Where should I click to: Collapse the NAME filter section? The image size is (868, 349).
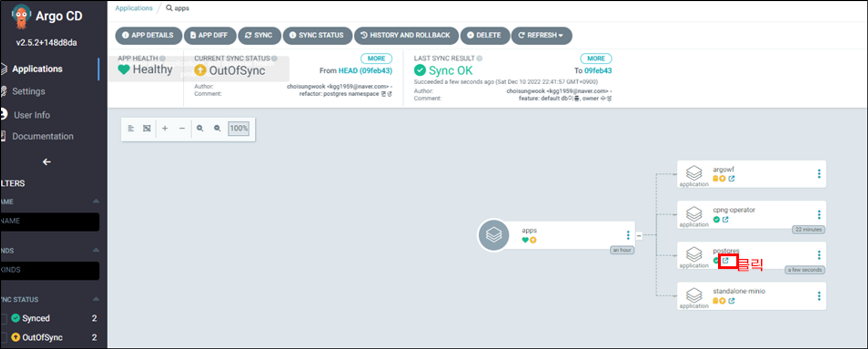coord(96,201)
